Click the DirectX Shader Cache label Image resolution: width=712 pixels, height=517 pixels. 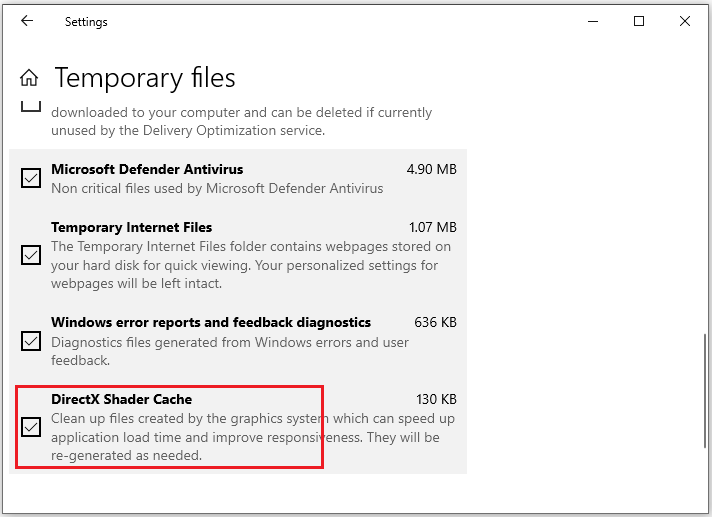pos(121,399)
